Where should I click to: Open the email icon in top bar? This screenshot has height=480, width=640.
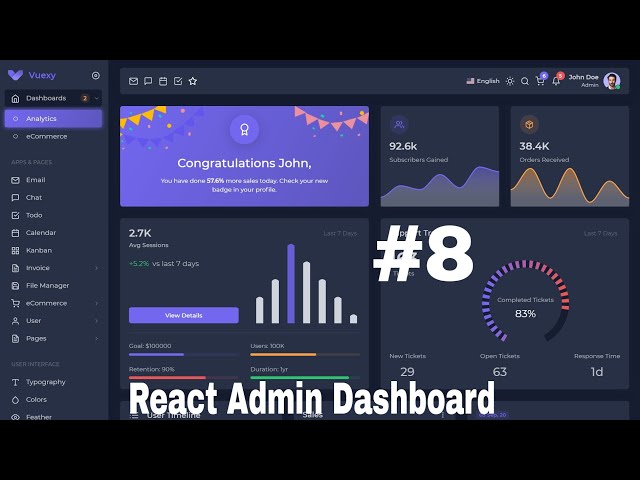(x=133, y=81)
